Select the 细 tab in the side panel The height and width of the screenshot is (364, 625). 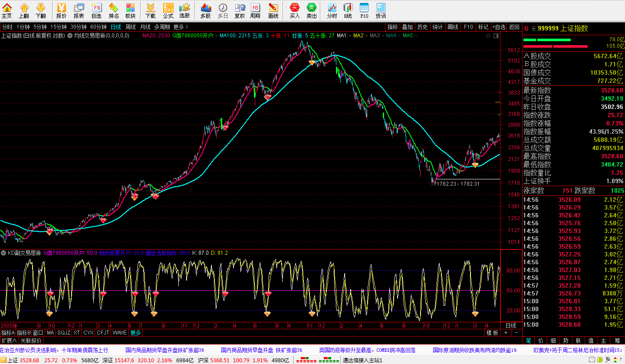(x=553, y=341)
